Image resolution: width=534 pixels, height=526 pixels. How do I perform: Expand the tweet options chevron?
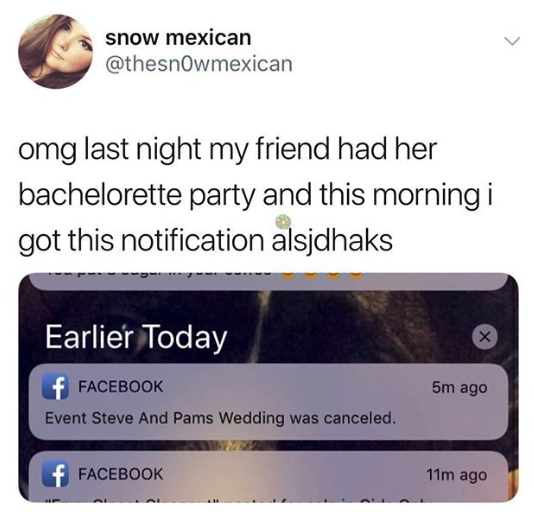pos(512,41)
